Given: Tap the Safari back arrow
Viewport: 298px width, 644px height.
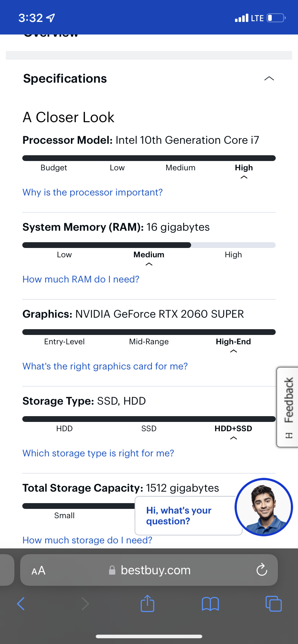Looking at the screenshot, I should click(x=21, y=603).
